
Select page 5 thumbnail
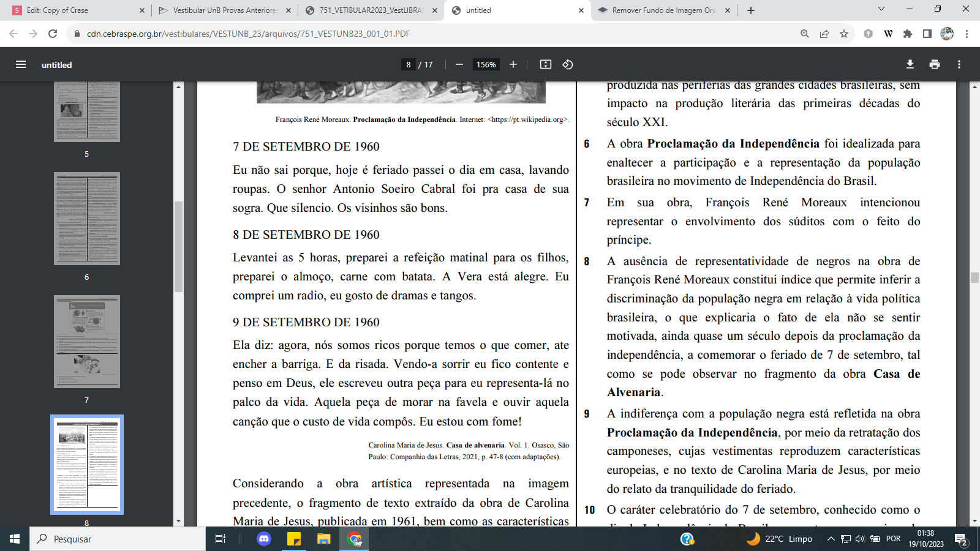point(87,111)
